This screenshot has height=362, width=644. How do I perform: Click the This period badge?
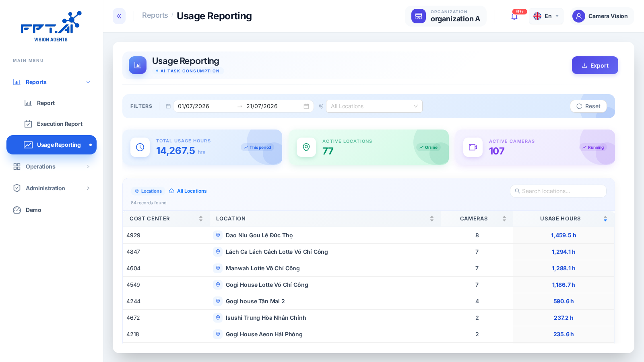pos(257,147)
